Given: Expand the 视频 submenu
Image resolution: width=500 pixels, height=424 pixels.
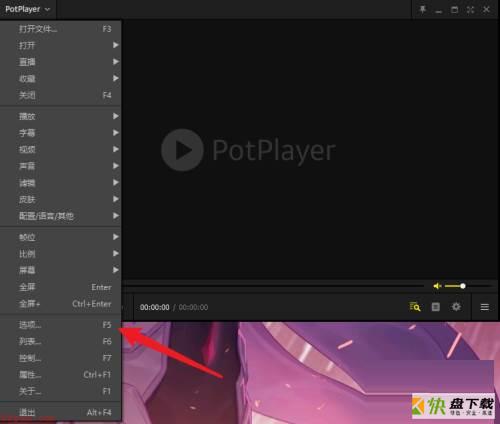Looking at the screenshot, I should [60, 149].
